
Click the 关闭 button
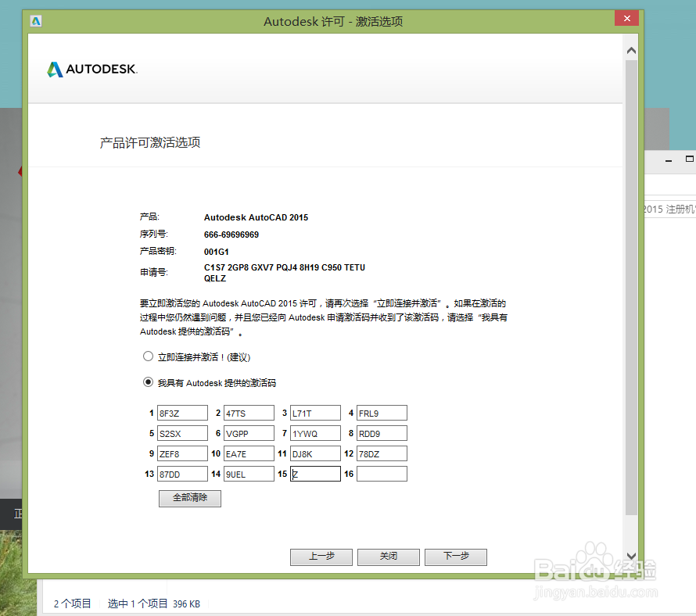pos(388,557)
